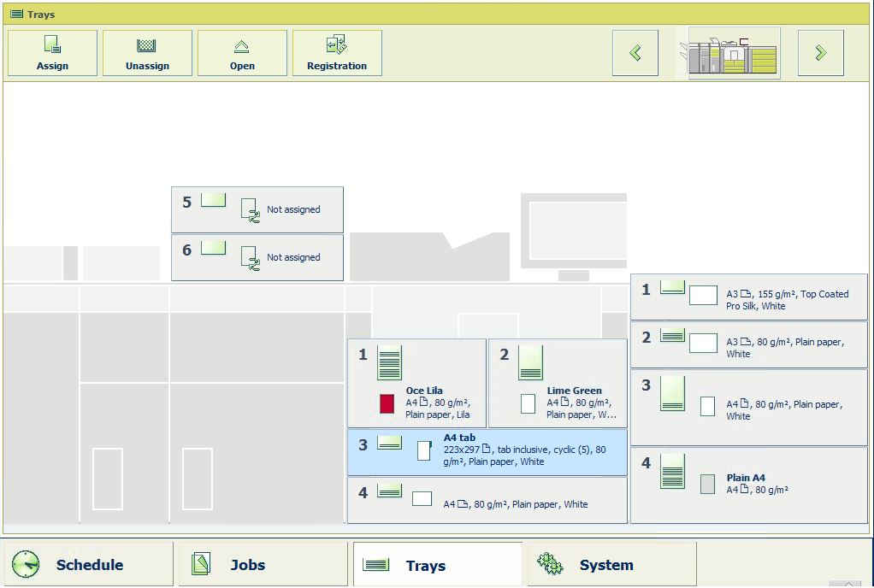The height and width of the screenshot is (588, 874).
Task: Click the printer overview thumbnail
Action: coord(735,53)
